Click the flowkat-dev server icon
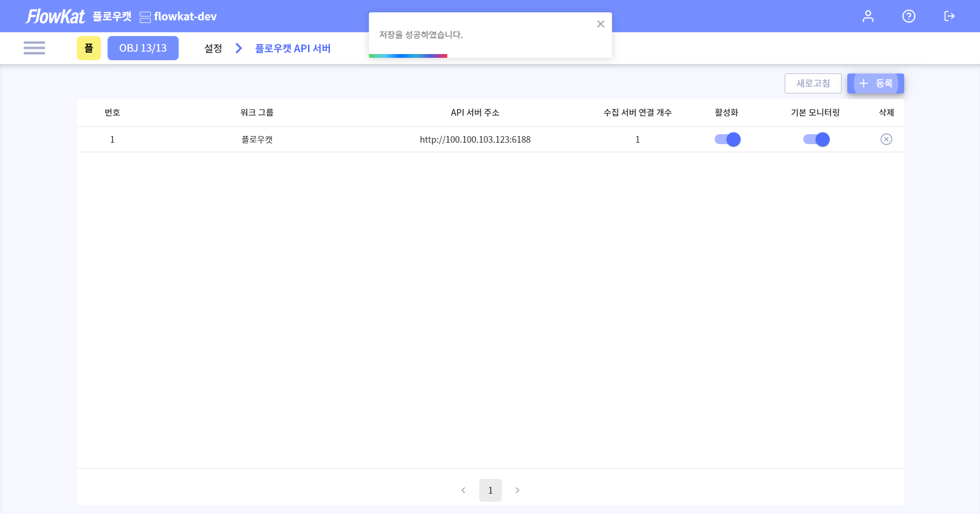980x514 pixels. [x=145, y=17]
